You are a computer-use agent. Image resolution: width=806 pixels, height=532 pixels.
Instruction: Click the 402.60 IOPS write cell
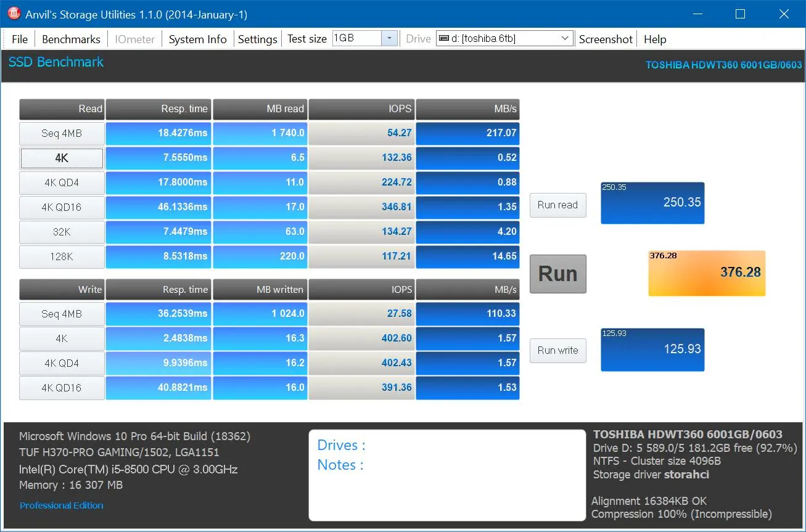361,338
